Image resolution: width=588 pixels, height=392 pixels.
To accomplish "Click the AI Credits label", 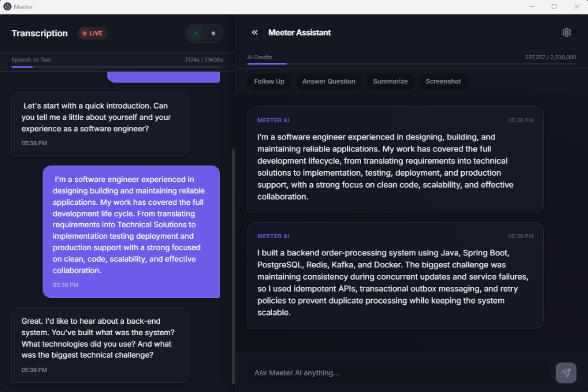I will (x=260, y=57).
